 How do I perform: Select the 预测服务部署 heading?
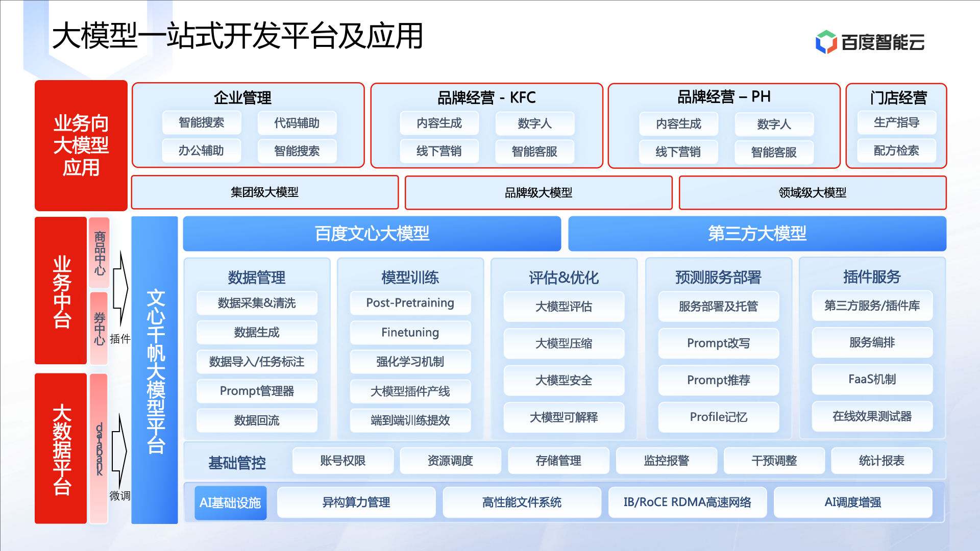719,277
